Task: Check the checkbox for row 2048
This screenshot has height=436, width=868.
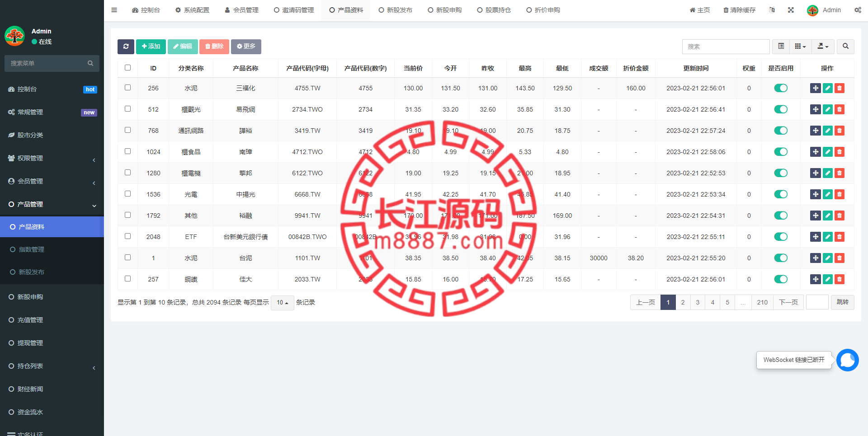Action: point(127,236)
